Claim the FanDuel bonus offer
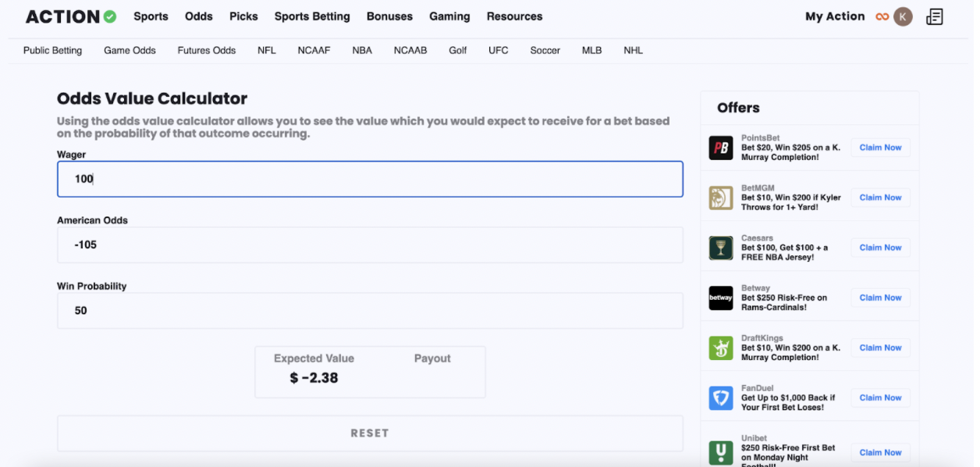This screenshot has height=467, width=980. point(880,397)
